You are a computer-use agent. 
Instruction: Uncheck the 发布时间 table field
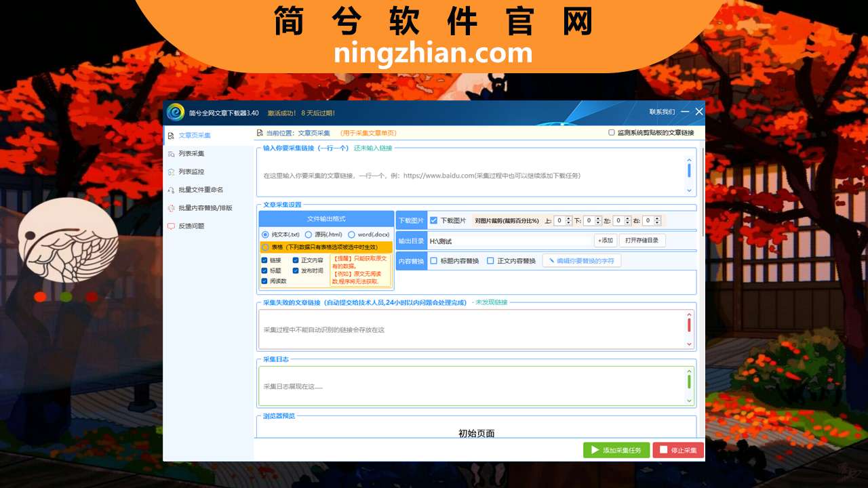click(x=296, y=270)
